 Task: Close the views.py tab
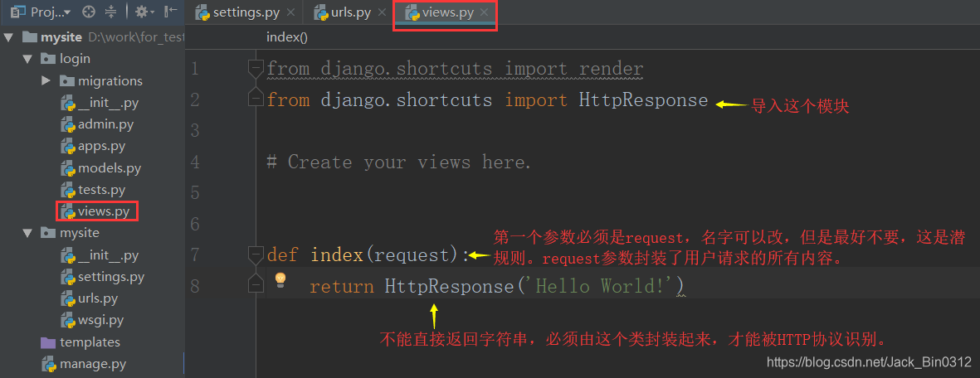pos(484,12)
